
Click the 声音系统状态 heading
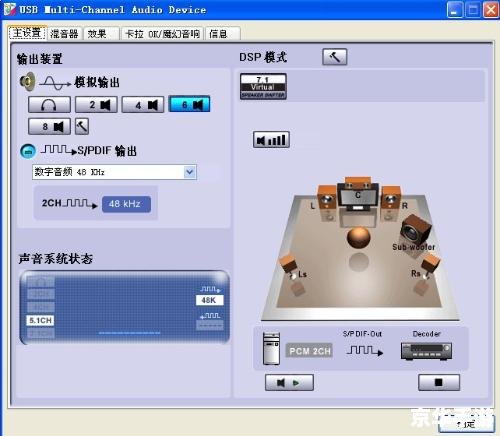pyautogui.click(x=55, y=258)
